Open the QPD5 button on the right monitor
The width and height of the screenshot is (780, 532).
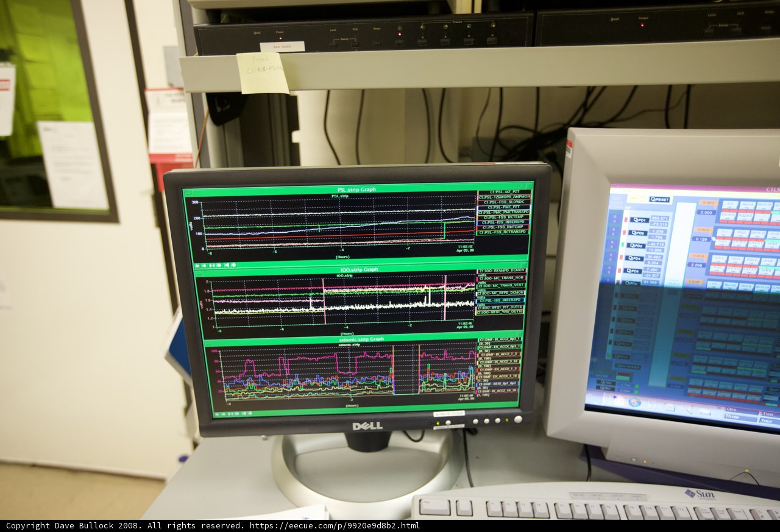click(633, 271)
